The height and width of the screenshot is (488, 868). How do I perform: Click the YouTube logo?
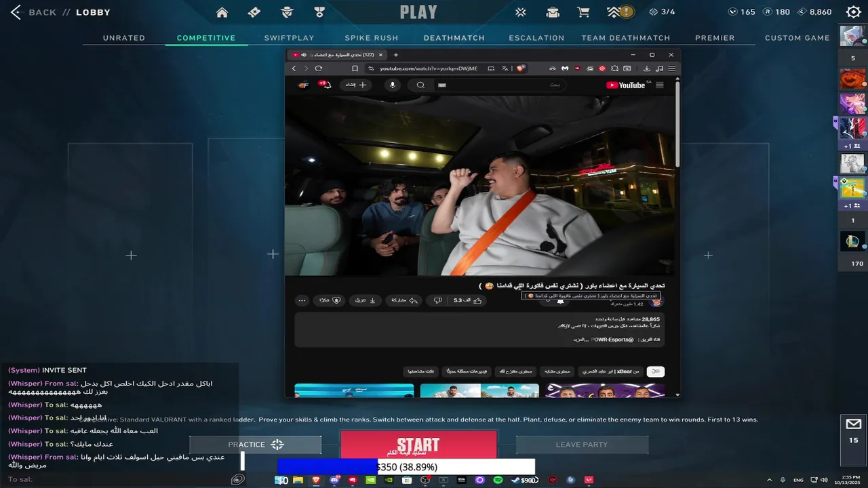click(x=625, y=85)
